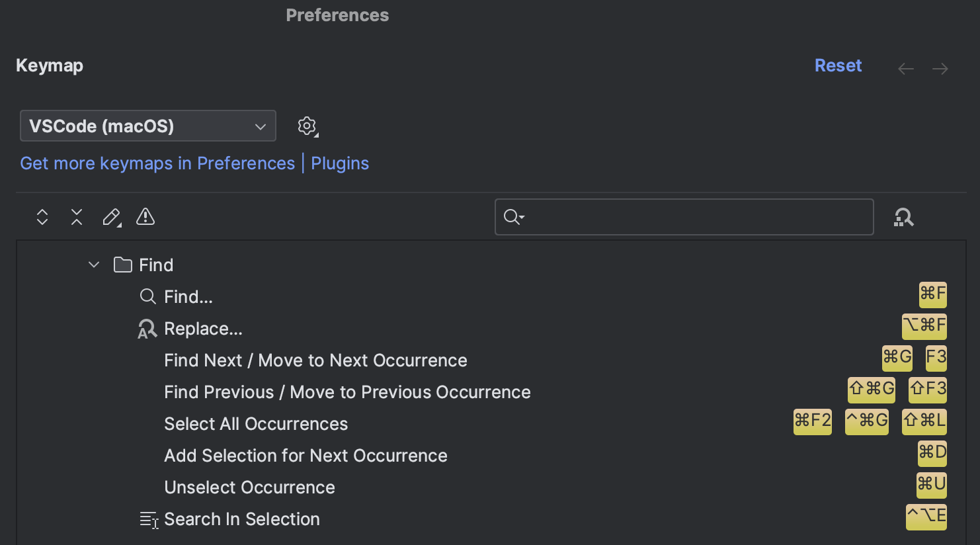Click the forward navigation arrow
The width and height of the screenshot is (980, 545).
coord(940,68)
